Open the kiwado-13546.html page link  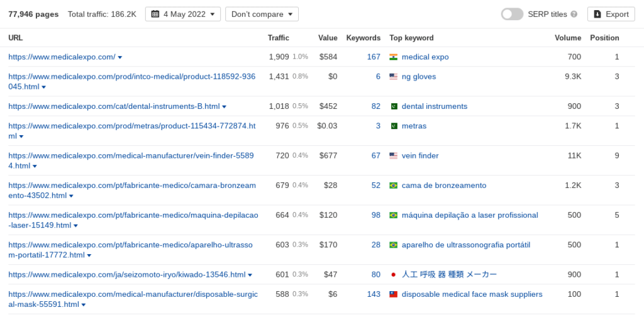click(x=127, y=275)
